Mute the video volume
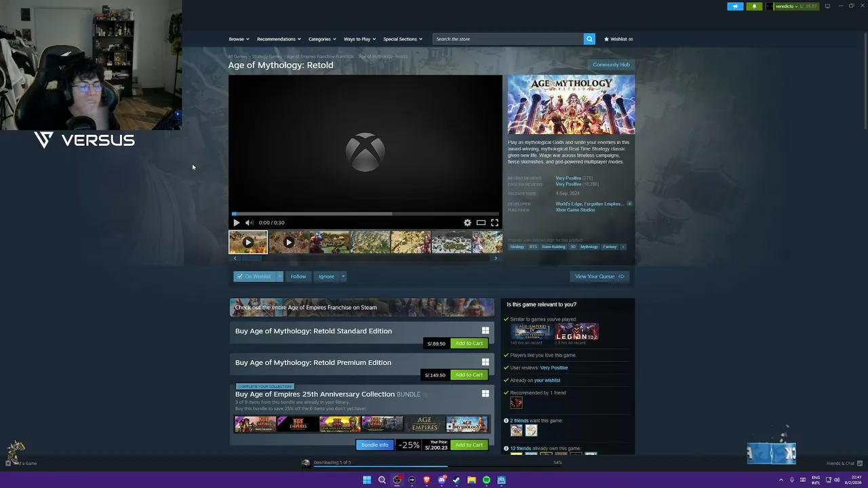 point(249,222)
